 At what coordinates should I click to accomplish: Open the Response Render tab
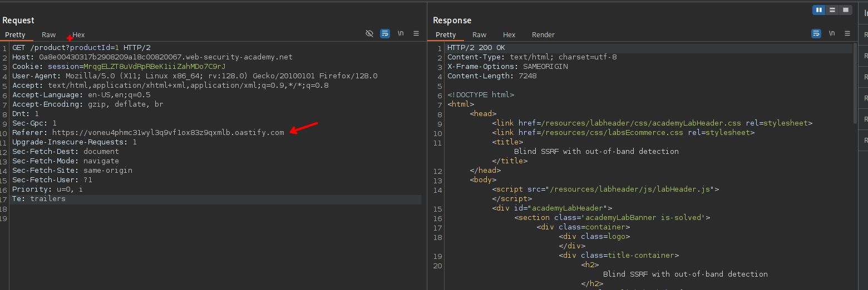pos(543,35)
